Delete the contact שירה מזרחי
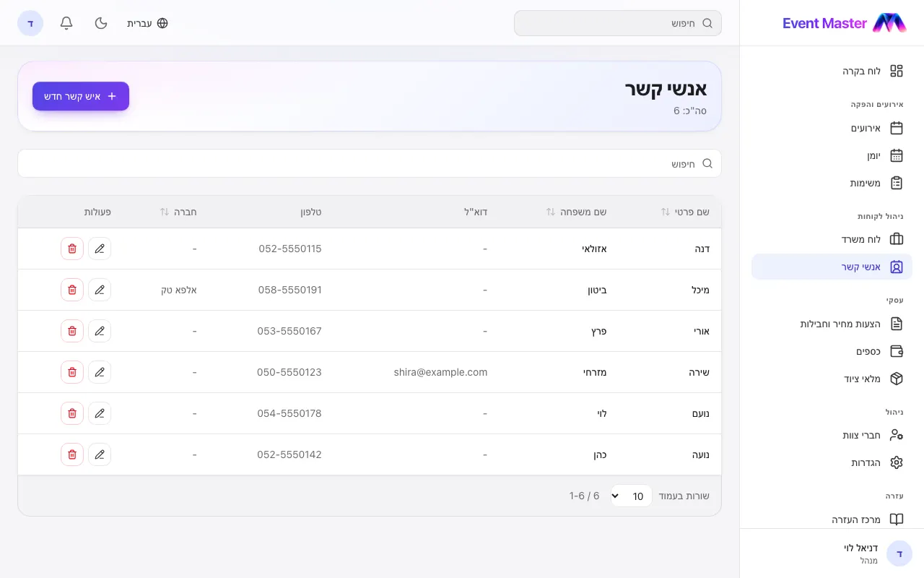The image size is (924, 578). click(72, 372)
